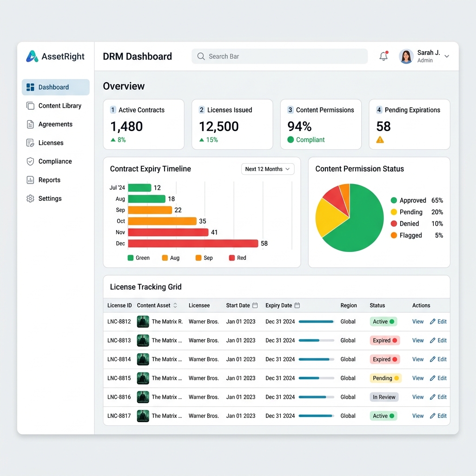
Task: Click the pencil icon for LNC-8814
Action: pos(433,359)
